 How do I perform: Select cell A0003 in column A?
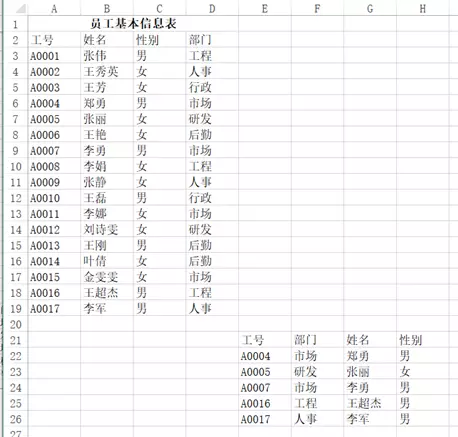point(54,87)
